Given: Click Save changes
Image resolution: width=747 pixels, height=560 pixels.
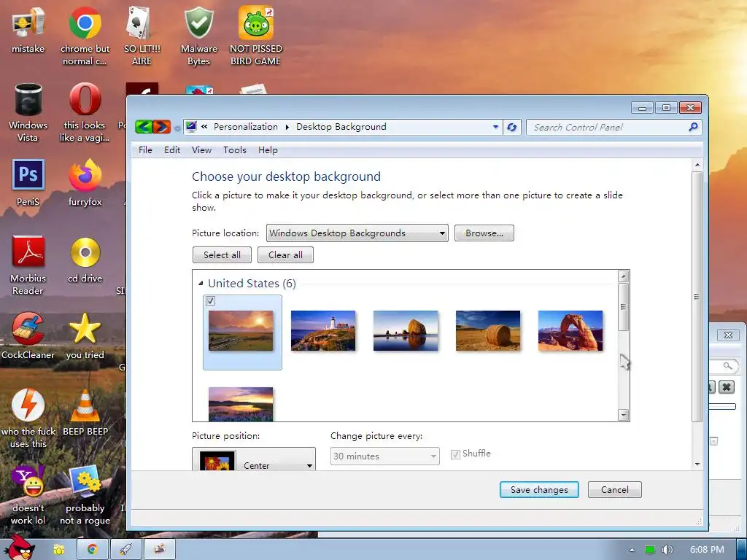Looking at the screenshot, I should (x=539, y=489).
